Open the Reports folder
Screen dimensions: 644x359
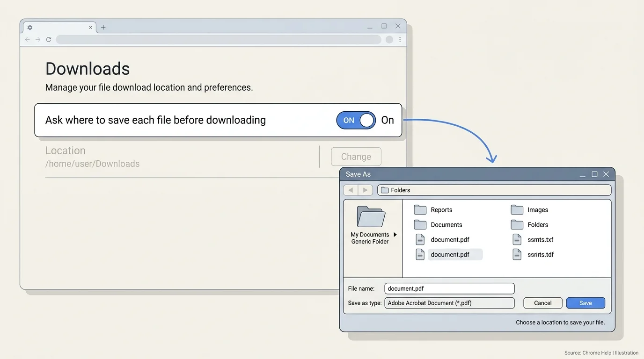tap(433, 210)
